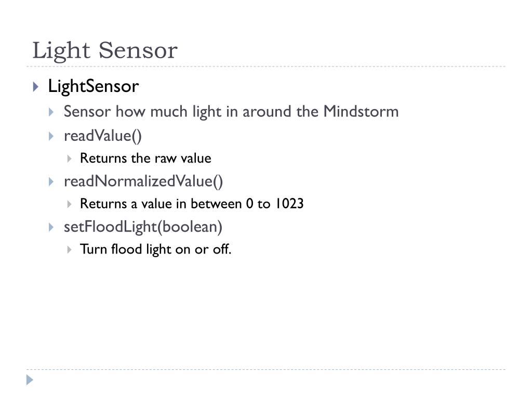Click the readNormalizedValue() method text
532x399 pixels.
(x=143, y=181)
